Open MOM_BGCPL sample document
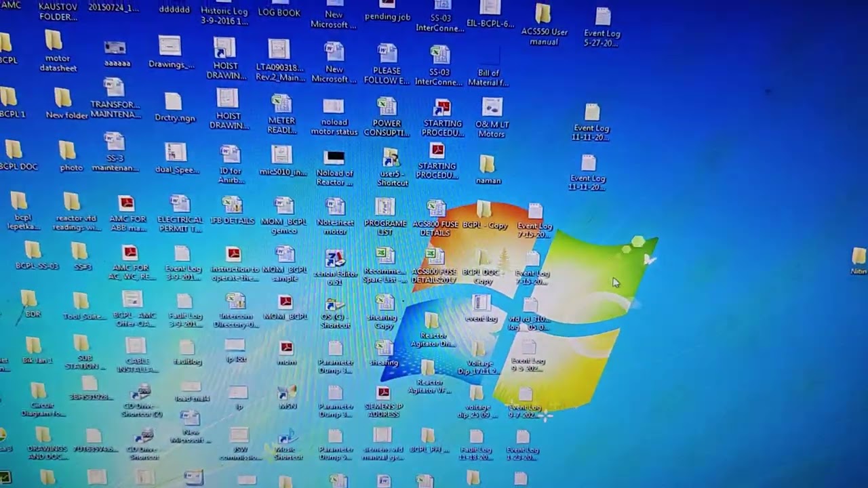The width and height of the screenshot is (868, 488). tap(285, 265)
